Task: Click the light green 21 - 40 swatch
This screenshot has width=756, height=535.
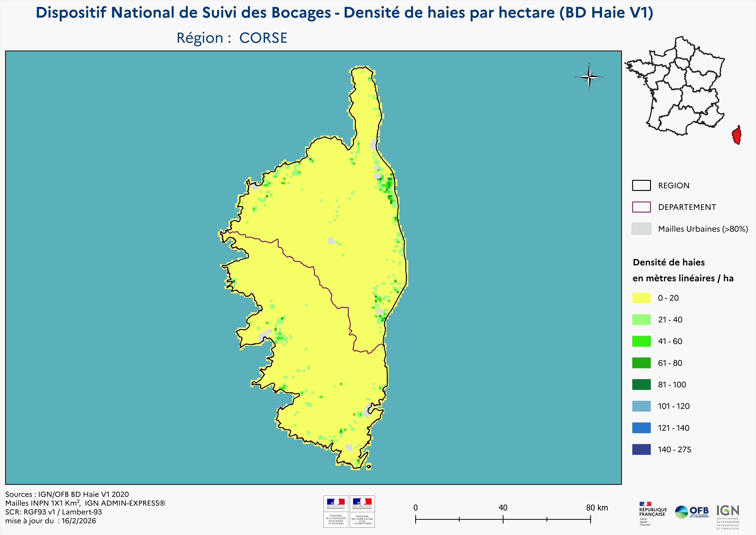Action: pyautogui.click(x=641, y=319)
